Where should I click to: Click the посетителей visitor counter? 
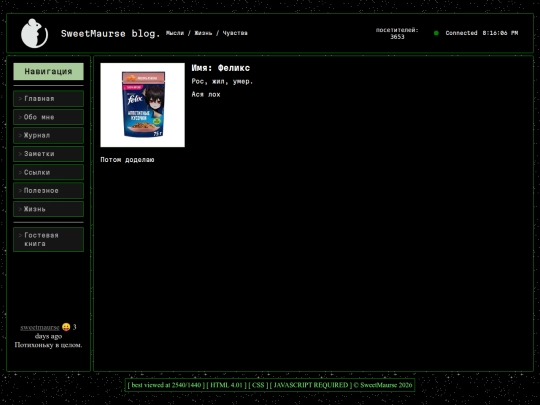click(397, 33)
